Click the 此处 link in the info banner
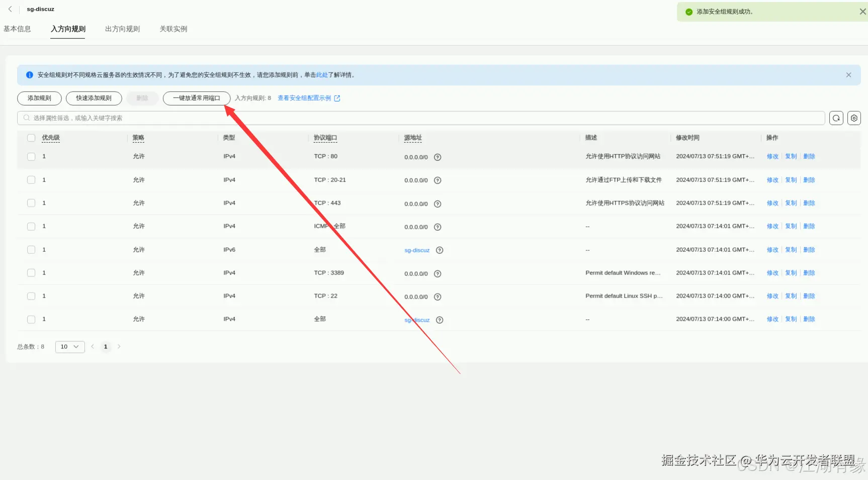 pos(322,75)
